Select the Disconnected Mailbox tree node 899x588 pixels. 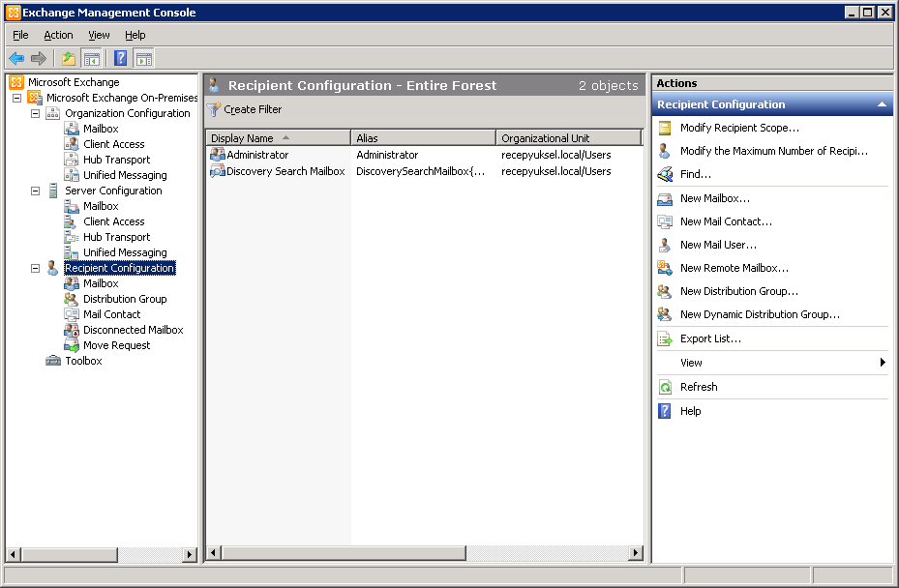click(x=133, y=330)
